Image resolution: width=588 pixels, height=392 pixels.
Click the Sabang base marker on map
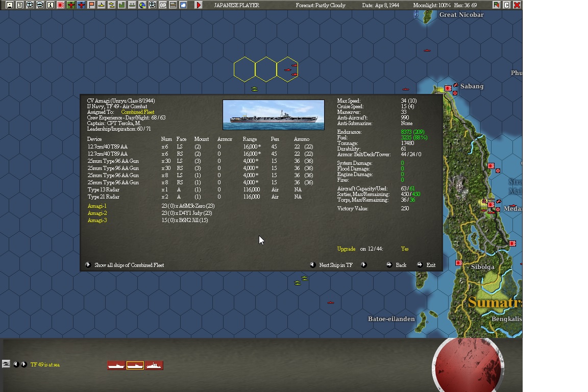tap(448, 88)
